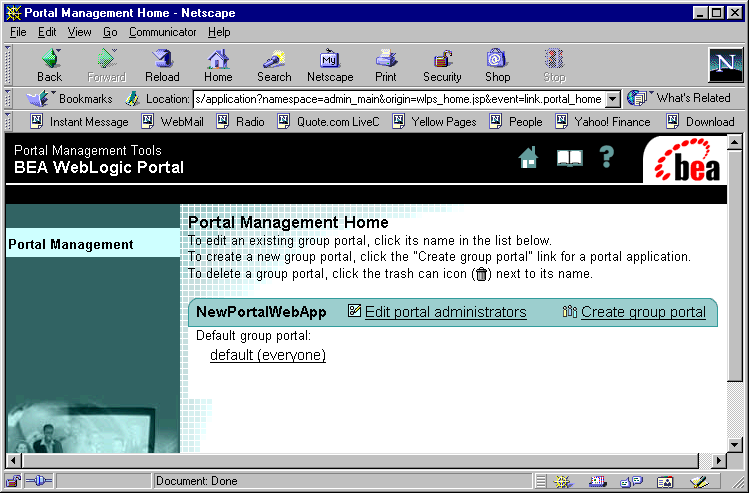The height and width of the screenshot is (493, 749).
Task: Click the Edit portal administrators link
Action: [x=446, y=312]
